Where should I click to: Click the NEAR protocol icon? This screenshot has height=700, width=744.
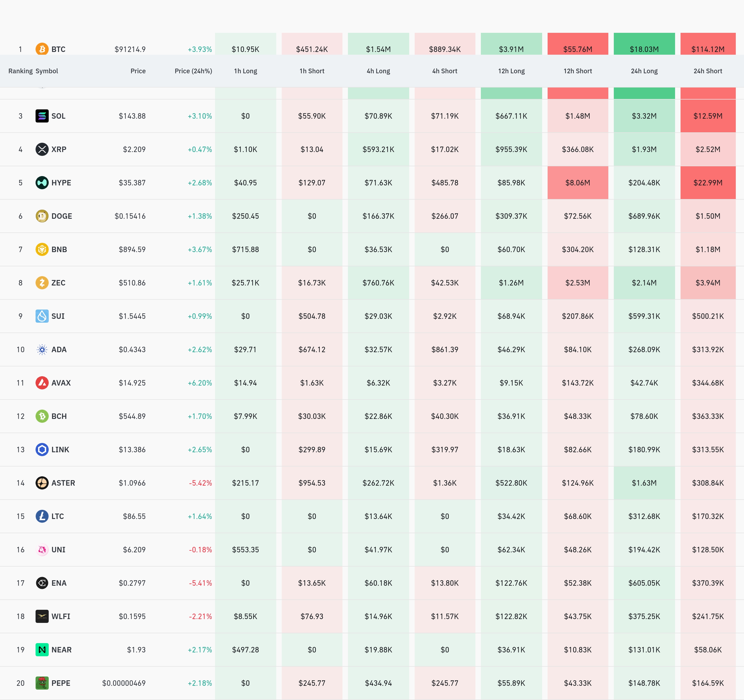tap(42, 649)
